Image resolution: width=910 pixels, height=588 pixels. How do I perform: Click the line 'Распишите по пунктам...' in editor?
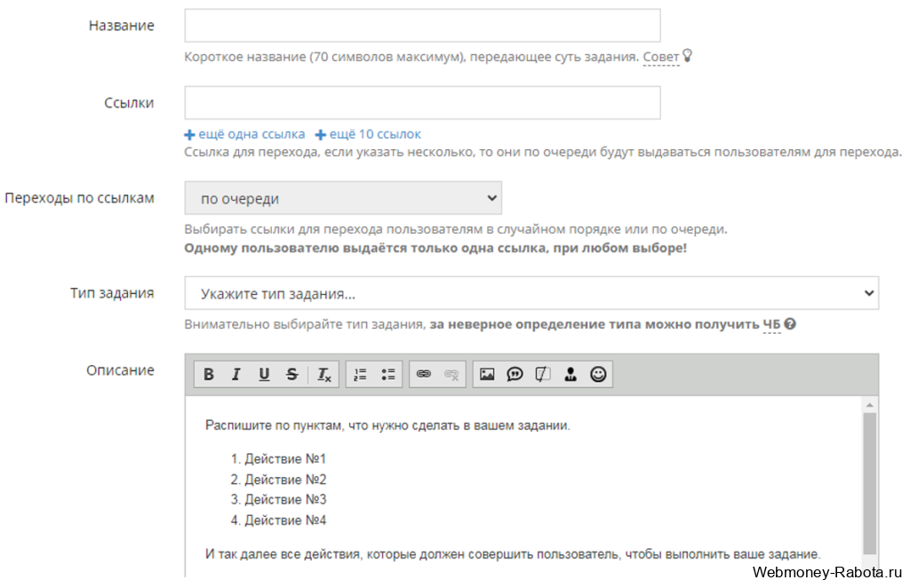click(x=387, y=425)
